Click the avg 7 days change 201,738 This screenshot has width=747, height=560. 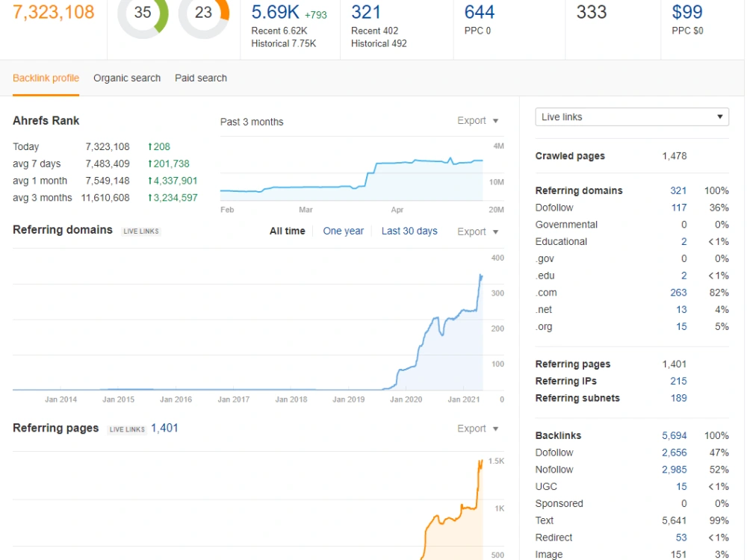pos(169,164)
